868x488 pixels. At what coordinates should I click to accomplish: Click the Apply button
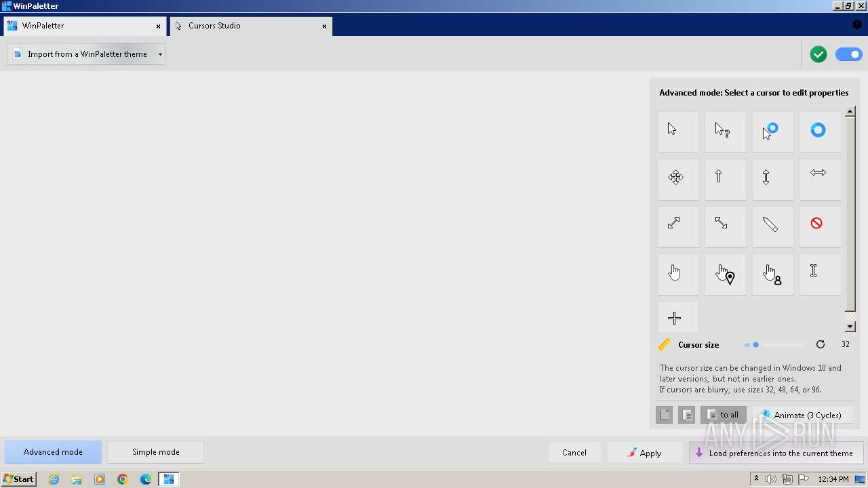(x=645, y=453)
